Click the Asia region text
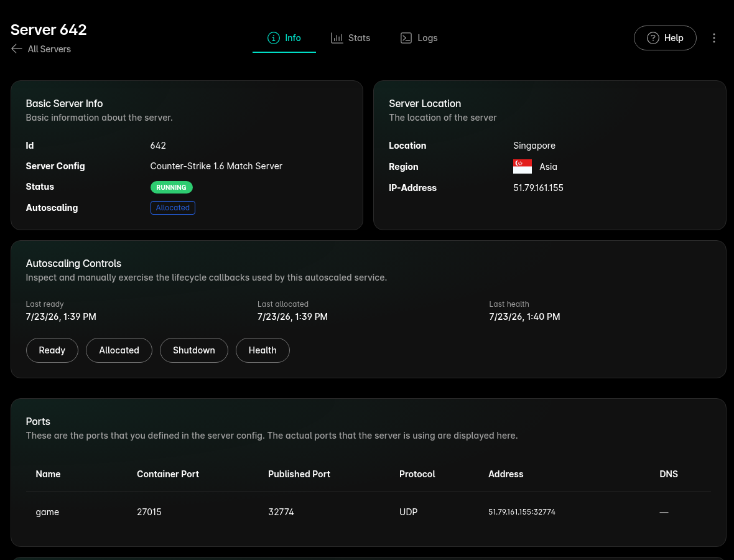Image resolution: width=734 pixels, height=560 pixels. click(548, 167)
